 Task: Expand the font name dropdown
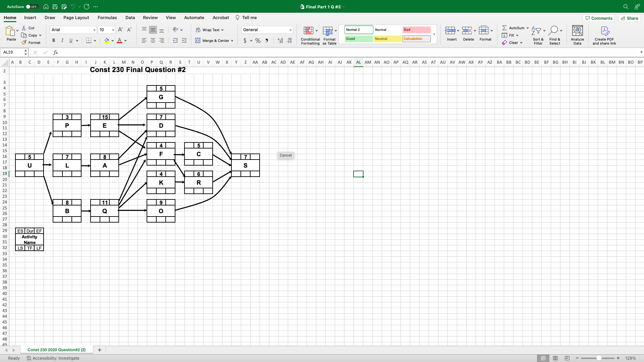(94, 30)
